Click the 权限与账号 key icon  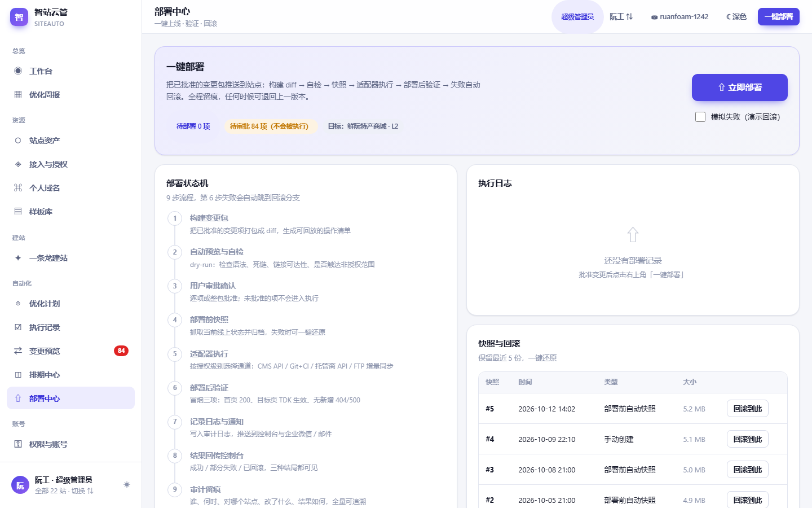tap(18, 444)
